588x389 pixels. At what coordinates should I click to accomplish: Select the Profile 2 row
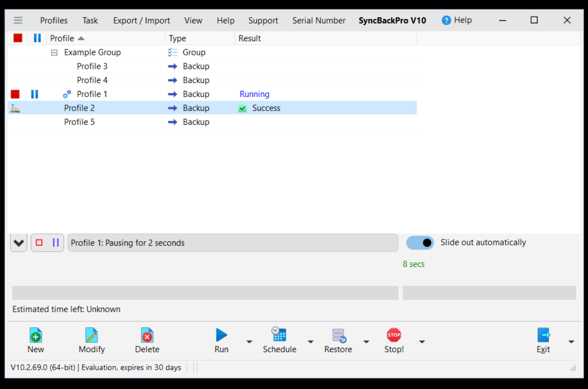[x=212, y=108]
